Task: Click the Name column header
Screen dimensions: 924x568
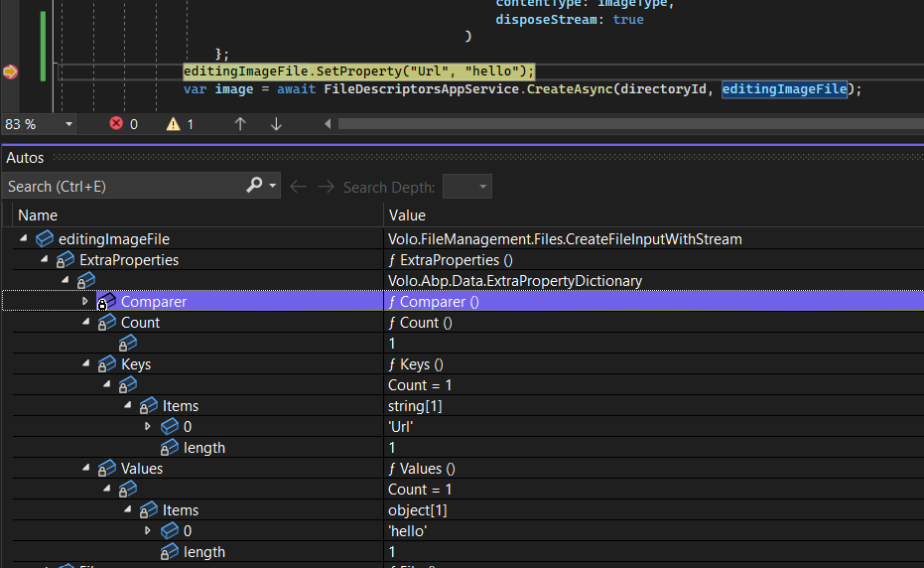Action: (x=38, y=214)
